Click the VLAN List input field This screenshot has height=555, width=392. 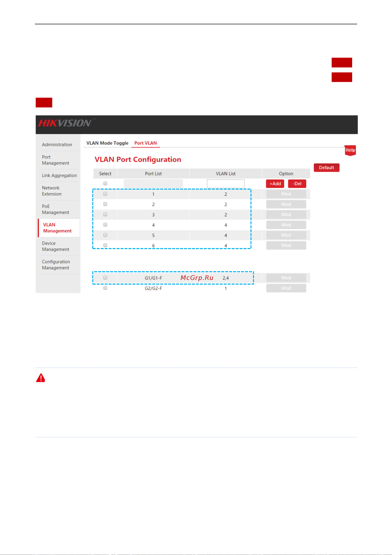point(226,184)
